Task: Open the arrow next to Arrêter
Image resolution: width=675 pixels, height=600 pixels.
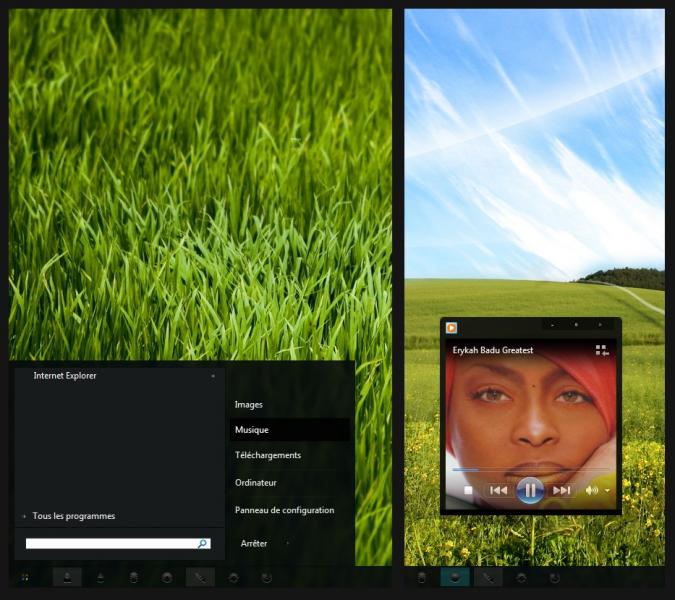Action: (288, 543)
